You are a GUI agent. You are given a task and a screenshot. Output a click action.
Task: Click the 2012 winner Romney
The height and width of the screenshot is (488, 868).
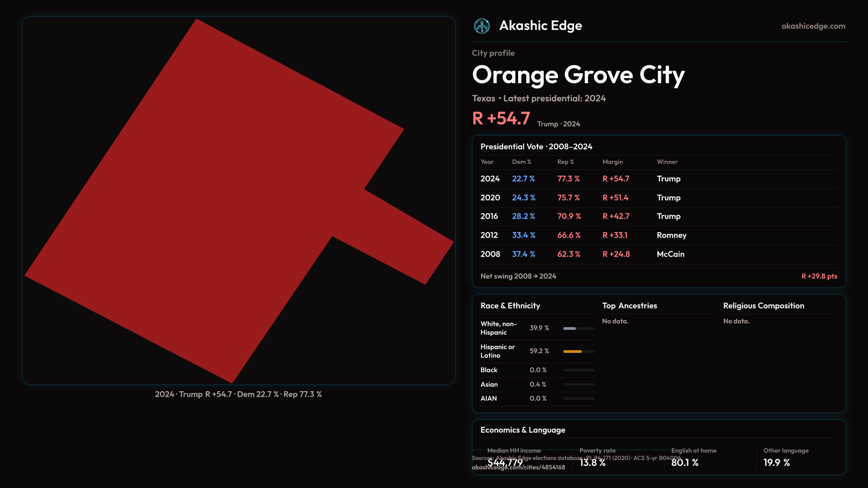click(x=671, y=235)
